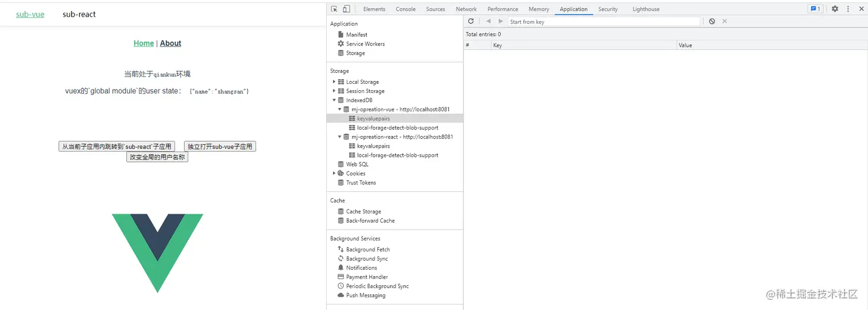Click the 改变全局的用户名称 button

(157, 157)
